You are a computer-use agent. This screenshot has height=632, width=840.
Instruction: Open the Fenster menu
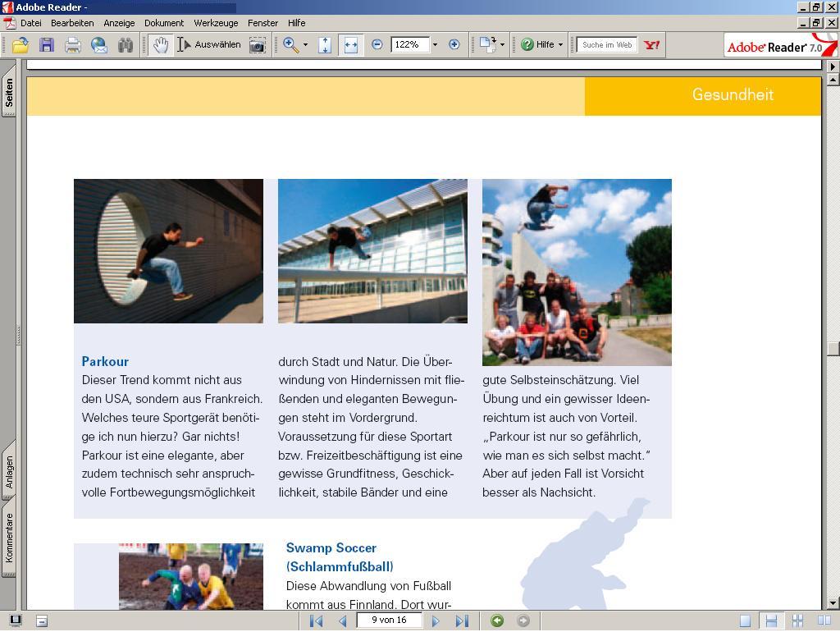pos(262,23)
